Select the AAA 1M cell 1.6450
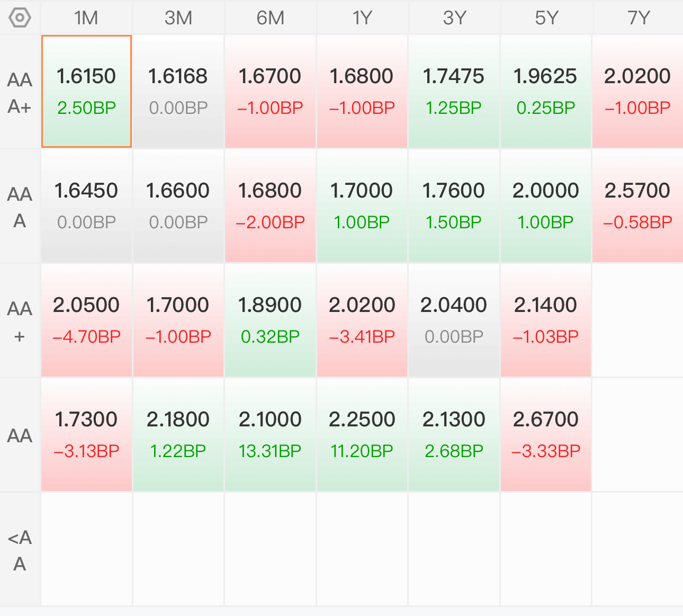 pyautogui.click(x=86, y=206)
